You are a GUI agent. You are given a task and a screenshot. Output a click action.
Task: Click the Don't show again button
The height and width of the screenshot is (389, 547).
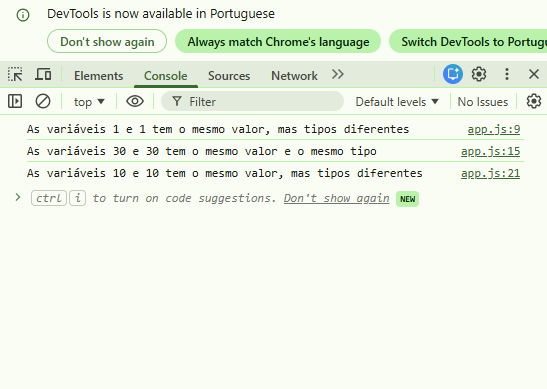107,42
